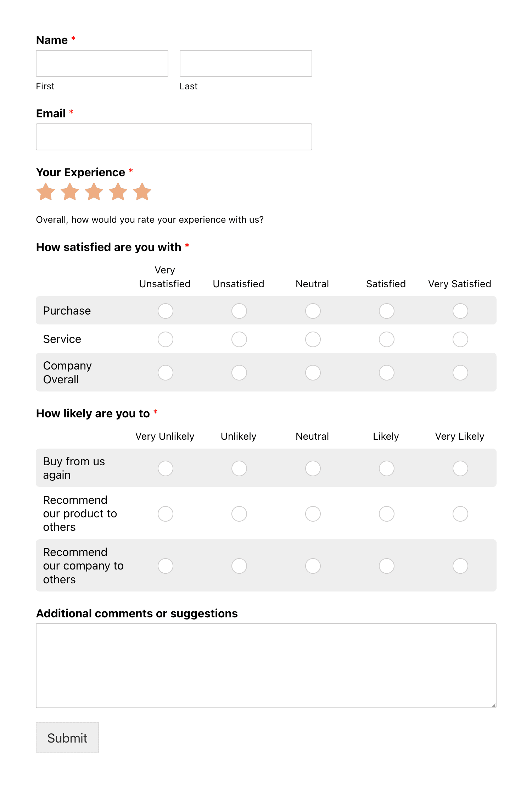
Task: Rate experience with fourth star
Action: click(x=118, y=192)
